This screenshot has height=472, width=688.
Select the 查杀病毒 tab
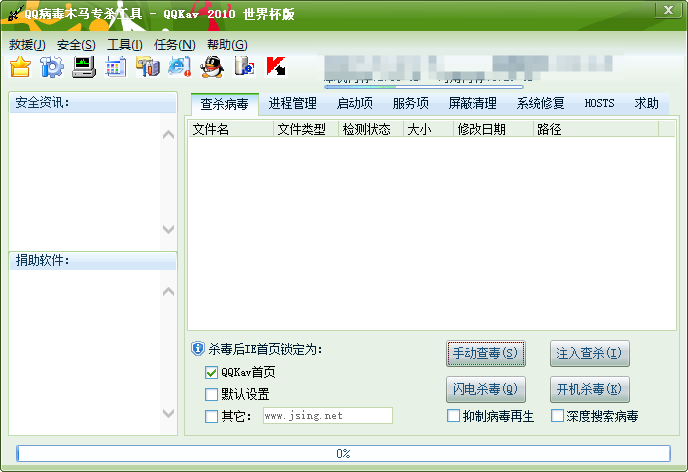[225, 104]
